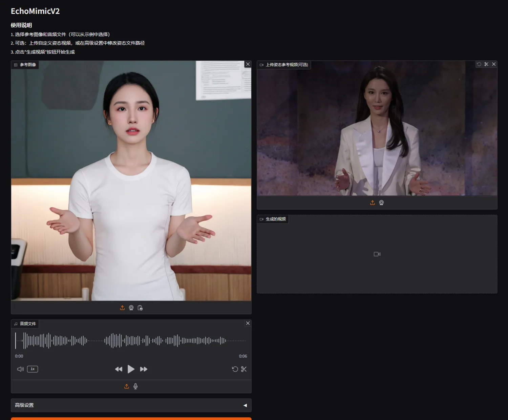This screenshot has width=508, height=420.
Task: Click instruction step 2 about 姿态视频
Action: pyautogui.click(x=78, y=43)
